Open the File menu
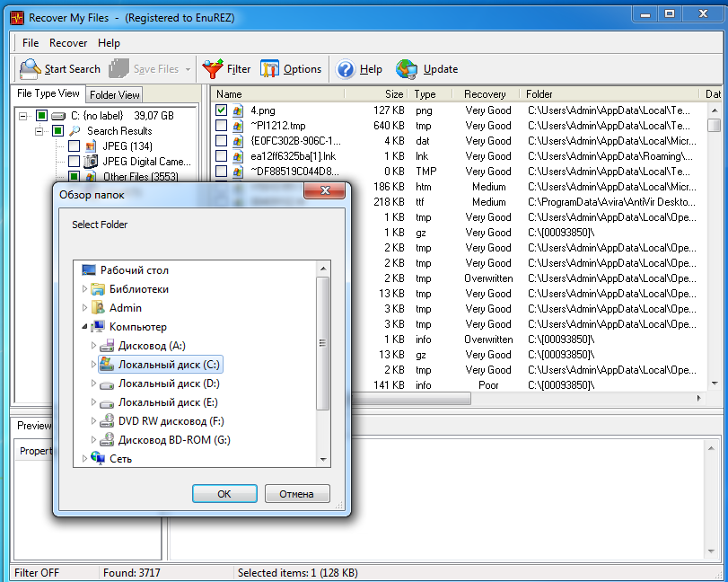The width and height of the screenshot is (728, 582). [31, 43]
